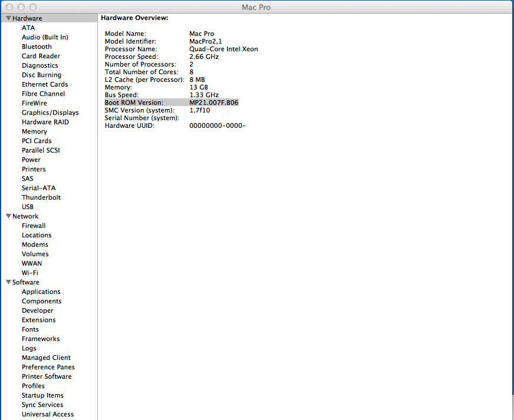Select Managed Client entry

(46, 358)
